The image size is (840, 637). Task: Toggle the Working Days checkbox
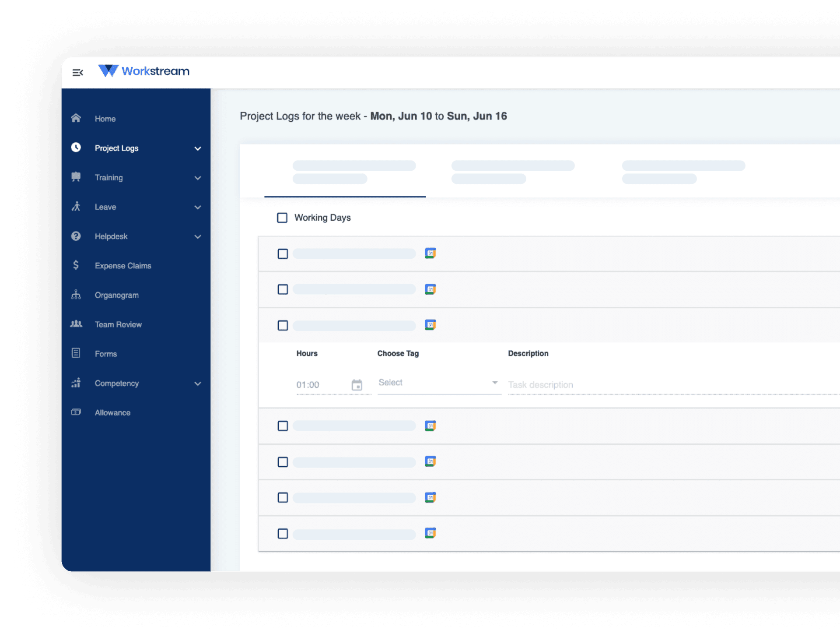coord(282,218)
